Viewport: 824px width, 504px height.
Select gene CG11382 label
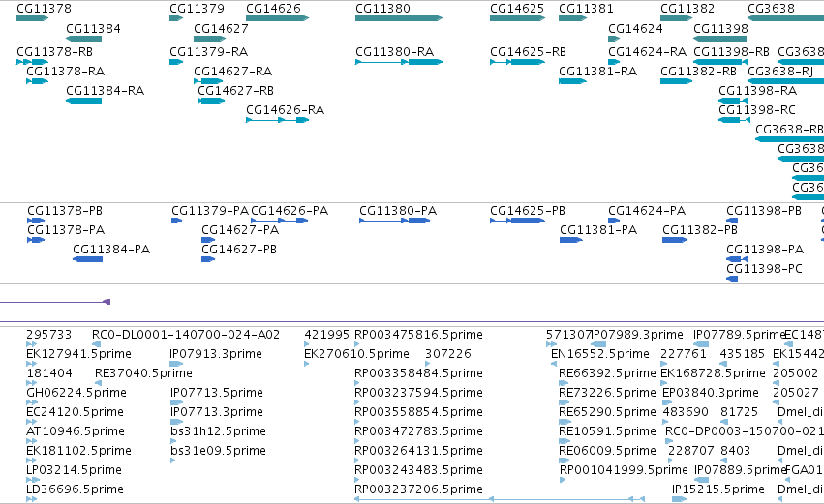[687, 9]
